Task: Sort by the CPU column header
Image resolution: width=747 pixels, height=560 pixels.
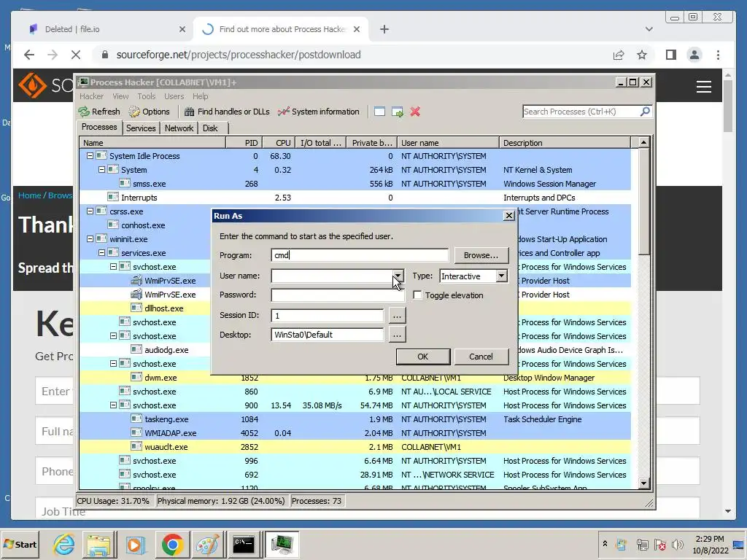Action: (x=278, y=143)
